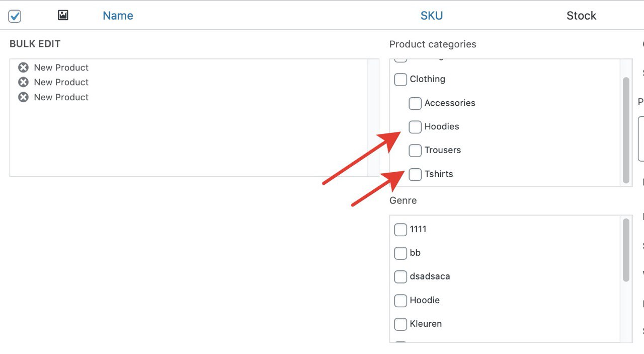Enable the Hoodies category checkbox
The width and height of the screenshot is (644, 354).
[415, 127]
